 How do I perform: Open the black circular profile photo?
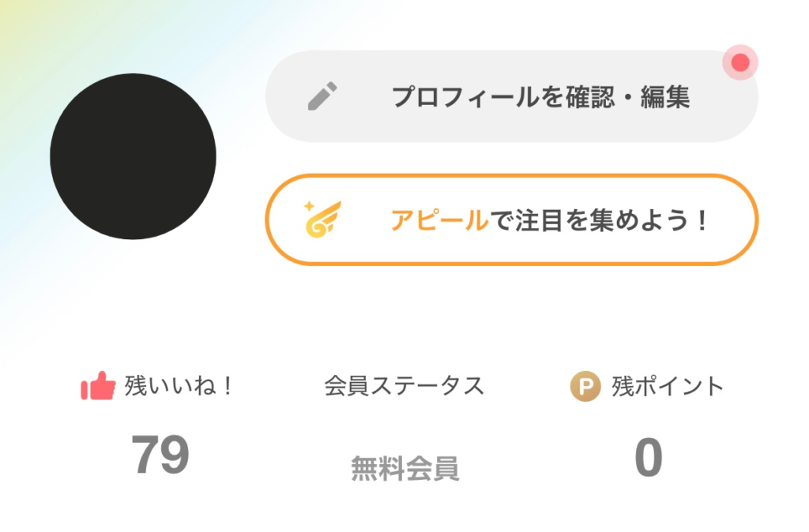coord(133,156)
